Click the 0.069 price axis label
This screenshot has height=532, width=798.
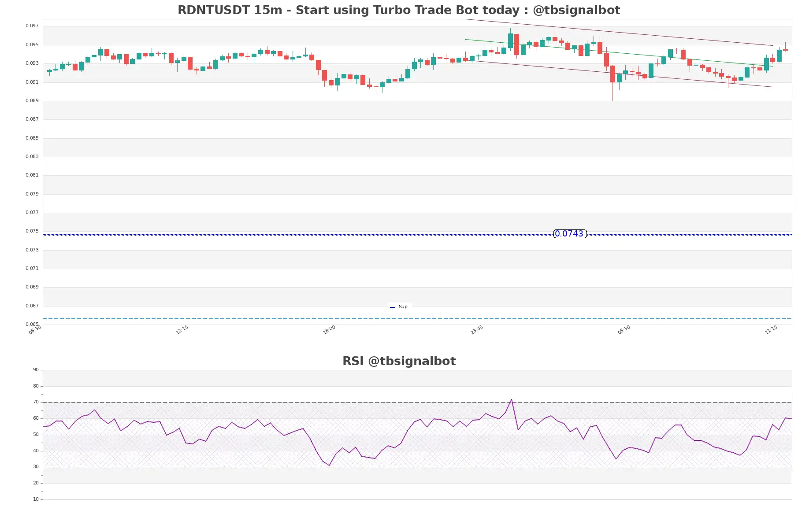[32, 287]
